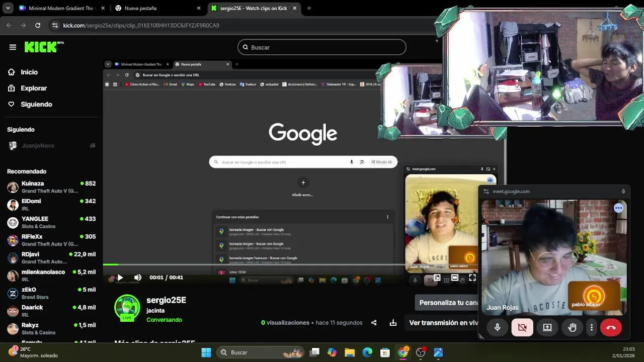Screen dimensions: 644x362
Task: Click taskbar Buscar search box
Action: click(x=261, y=352)
